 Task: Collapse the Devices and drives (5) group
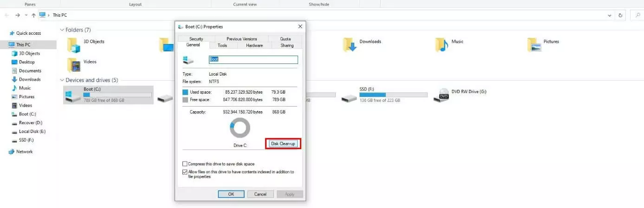[62, 80]
